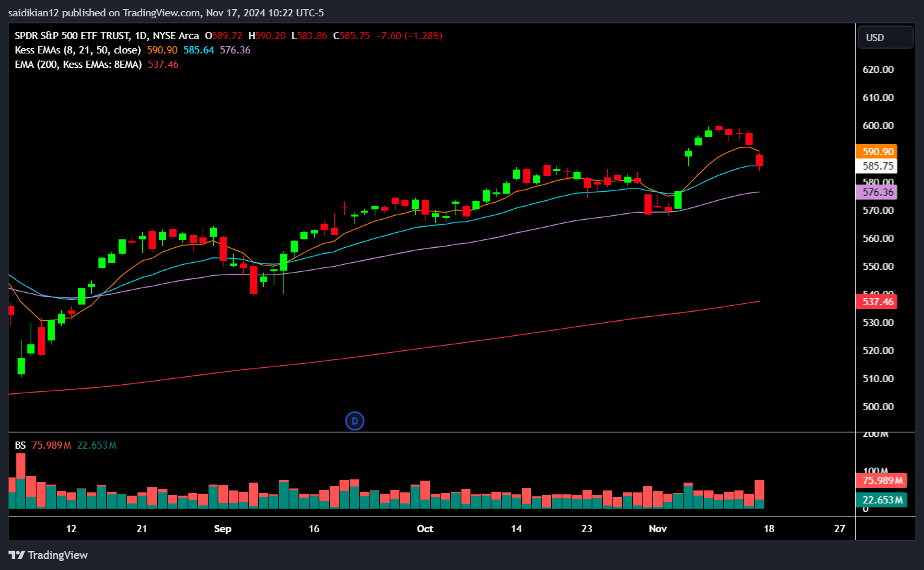Screen dimensions: 924x570
Task: Click the red 75.989M value in BS legend
Action: tap(51, 445)
